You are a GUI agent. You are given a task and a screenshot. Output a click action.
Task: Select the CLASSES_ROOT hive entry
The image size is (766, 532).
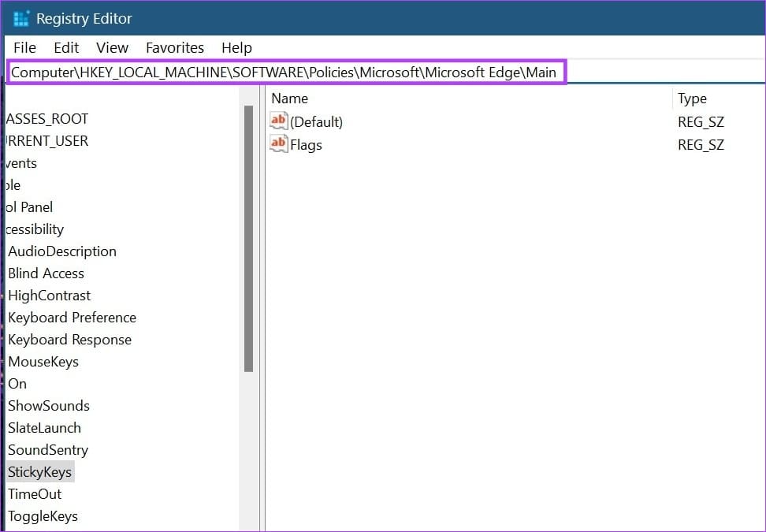click(47, 119)
